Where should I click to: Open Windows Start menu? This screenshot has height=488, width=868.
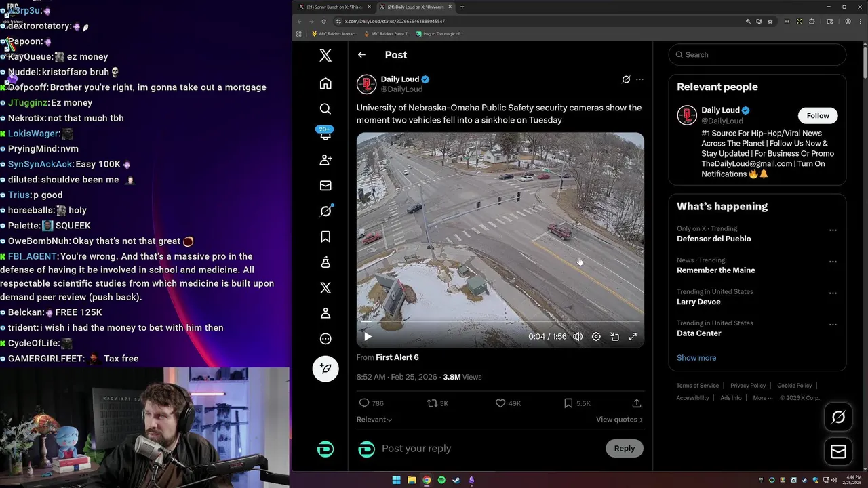click(x=397, y=480)
